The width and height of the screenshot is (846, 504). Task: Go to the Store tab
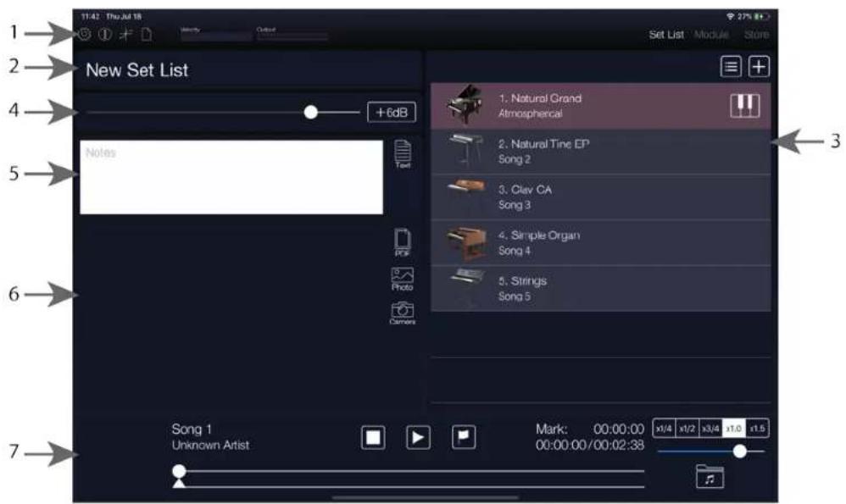pos(756,35)
